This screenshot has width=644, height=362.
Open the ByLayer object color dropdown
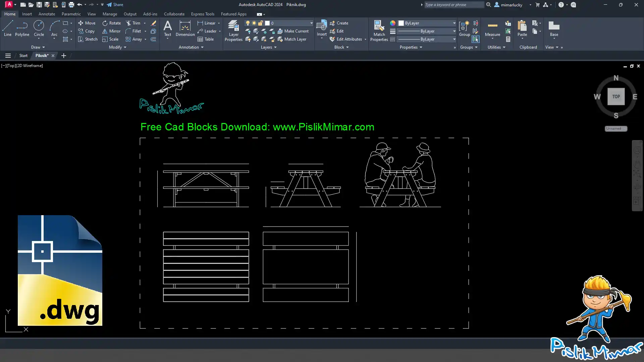pos(454,23)
